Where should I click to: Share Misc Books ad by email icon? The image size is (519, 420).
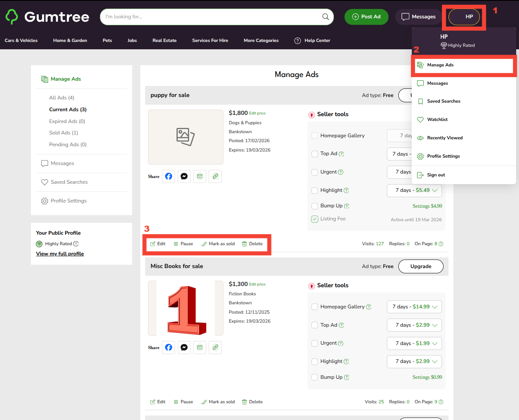[200, 347]
